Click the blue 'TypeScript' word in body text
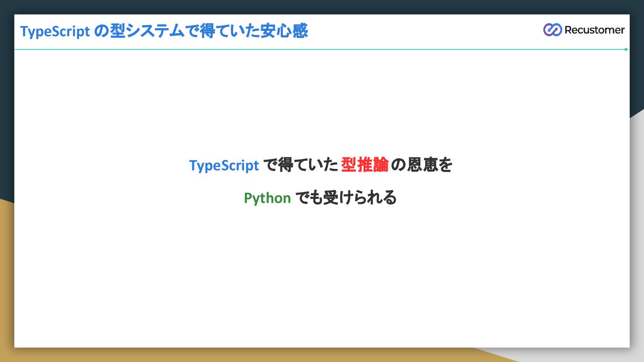 click(224, 166)
